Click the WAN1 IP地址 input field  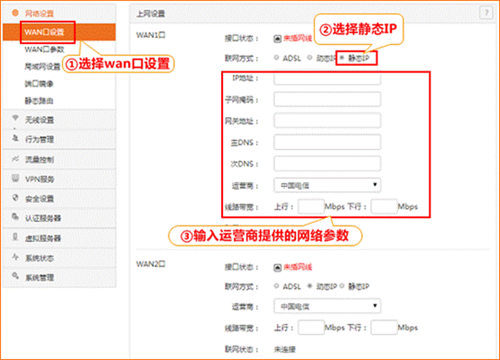[327, 78]
